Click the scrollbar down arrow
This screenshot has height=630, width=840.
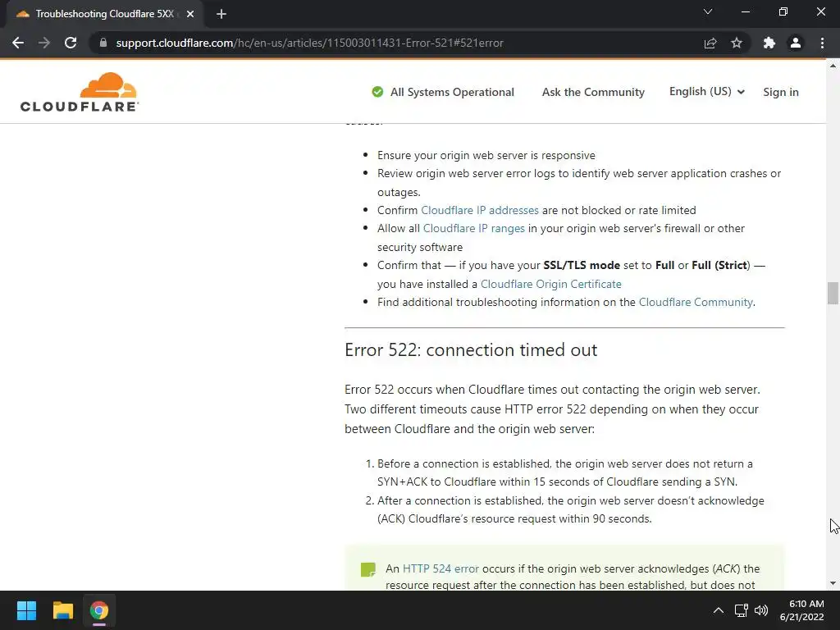pyautogui.click(x=833, y=583)
